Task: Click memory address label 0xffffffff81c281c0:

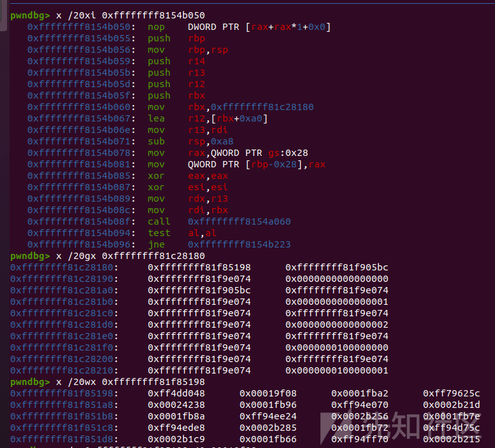Action: (x=64, y=313)
